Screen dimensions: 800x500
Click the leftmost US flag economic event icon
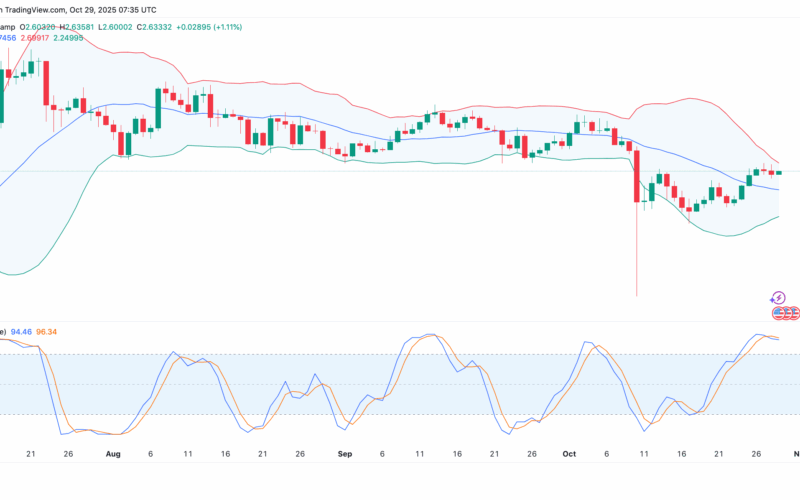coord(778,313)
